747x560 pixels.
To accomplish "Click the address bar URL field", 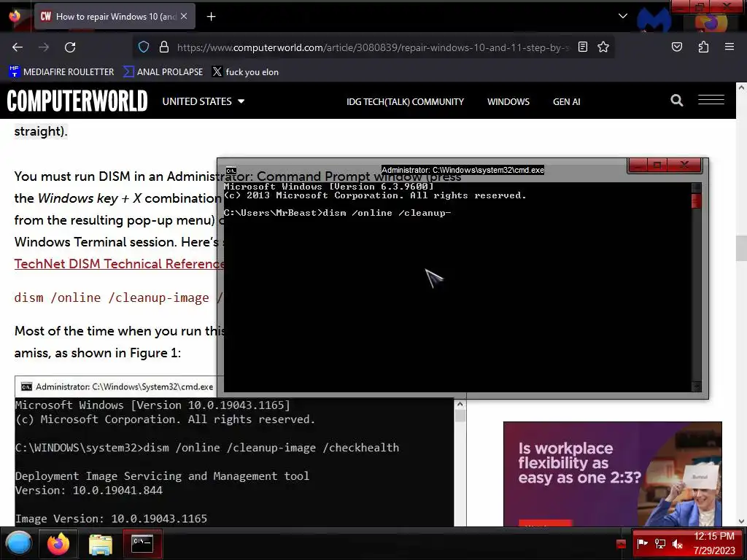I will point(373,47).
